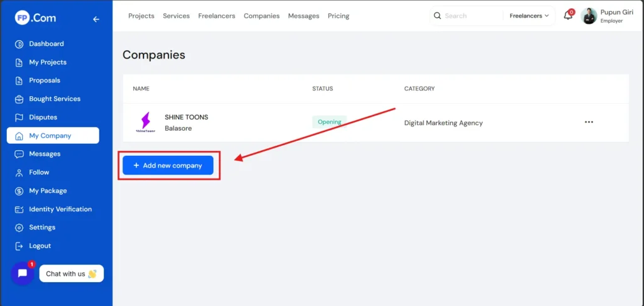
Task: Click the FP.Com logo icon
Action: tap(23, 18)
